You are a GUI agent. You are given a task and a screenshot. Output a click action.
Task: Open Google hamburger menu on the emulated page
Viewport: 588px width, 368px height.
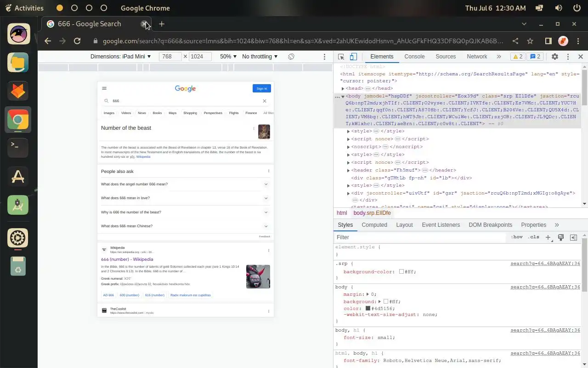tap(104, 88)
